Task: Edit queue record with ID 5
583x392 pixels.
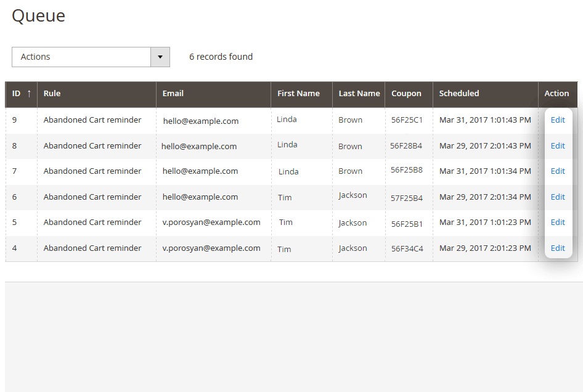Action: click(x=558, y=222)
